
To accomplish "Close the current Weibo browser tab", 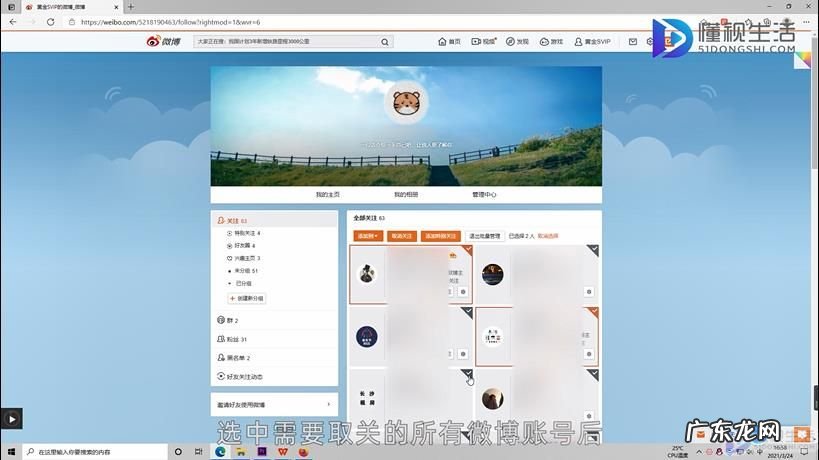I will (116, 7).
